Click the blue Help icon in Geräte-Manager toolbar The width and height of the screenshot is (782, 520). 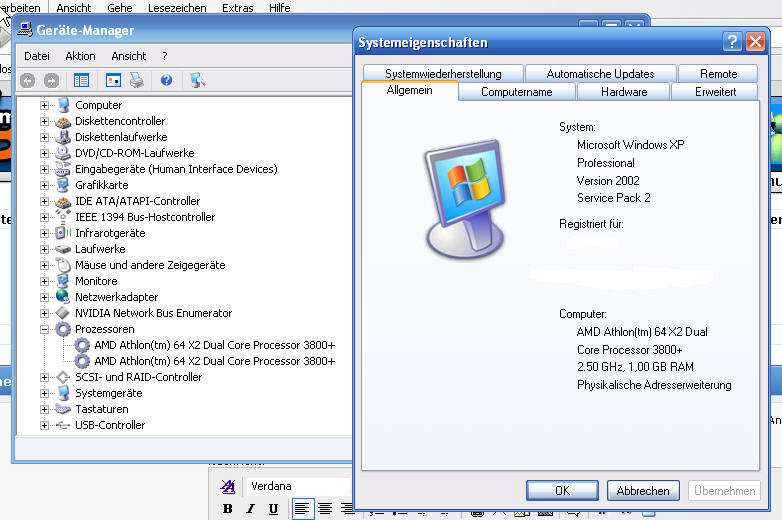click(167, 80)
